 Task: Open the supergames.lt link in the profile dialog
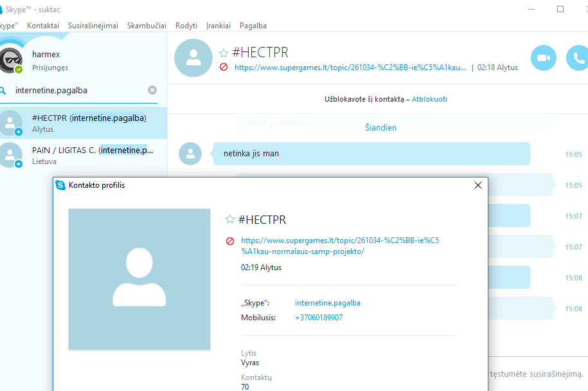point(340,246)
